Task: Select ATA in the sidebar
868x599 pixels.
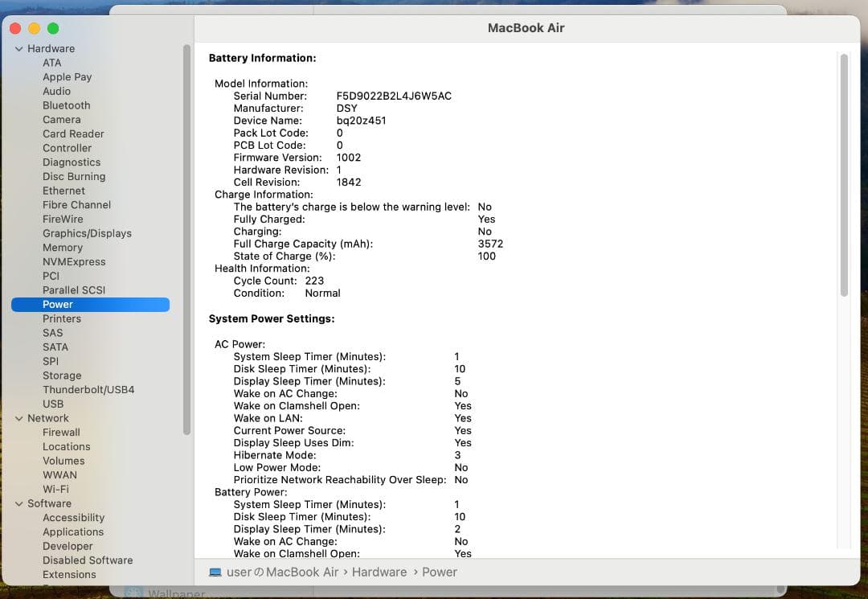Action: pyautogui.click(x=52, y=63)
